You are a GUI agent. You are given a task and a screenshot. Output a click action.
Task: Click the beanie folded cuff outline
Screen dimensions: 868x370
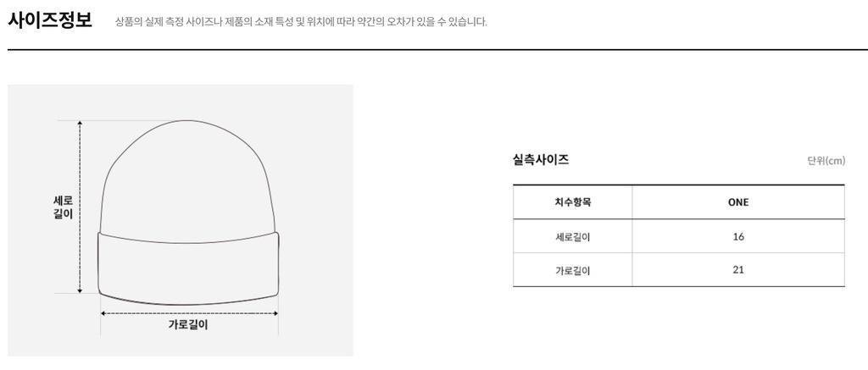coord(188,268)
